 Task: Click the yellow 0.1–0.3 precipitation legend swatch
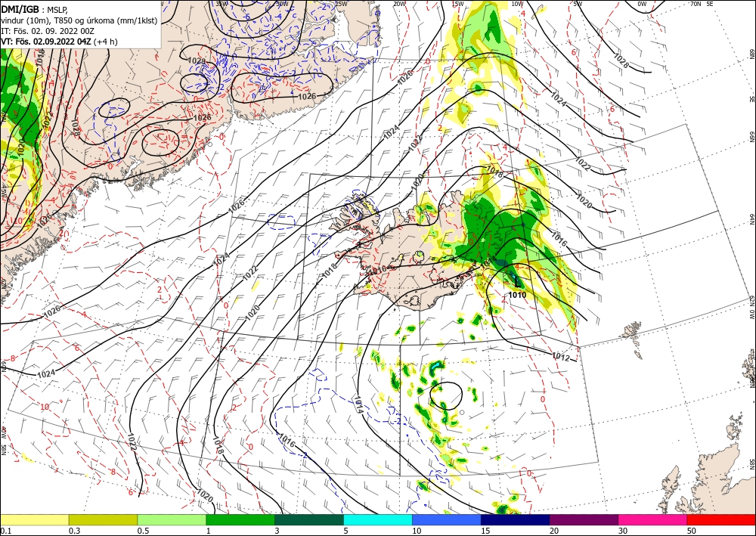click(34, 519)
